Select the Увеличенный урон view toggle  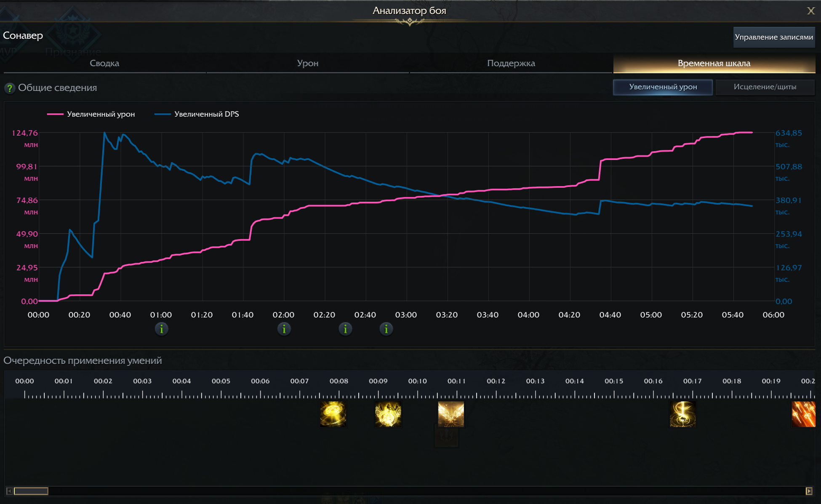point(663,87)
